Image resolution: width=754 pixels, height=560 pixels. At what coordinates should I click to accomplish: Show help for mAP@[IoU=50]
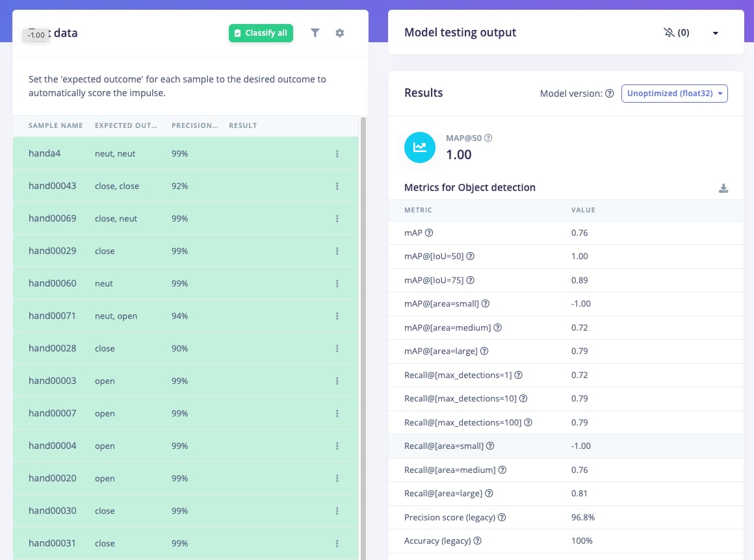pyautogui.click(x=471, y=256)
